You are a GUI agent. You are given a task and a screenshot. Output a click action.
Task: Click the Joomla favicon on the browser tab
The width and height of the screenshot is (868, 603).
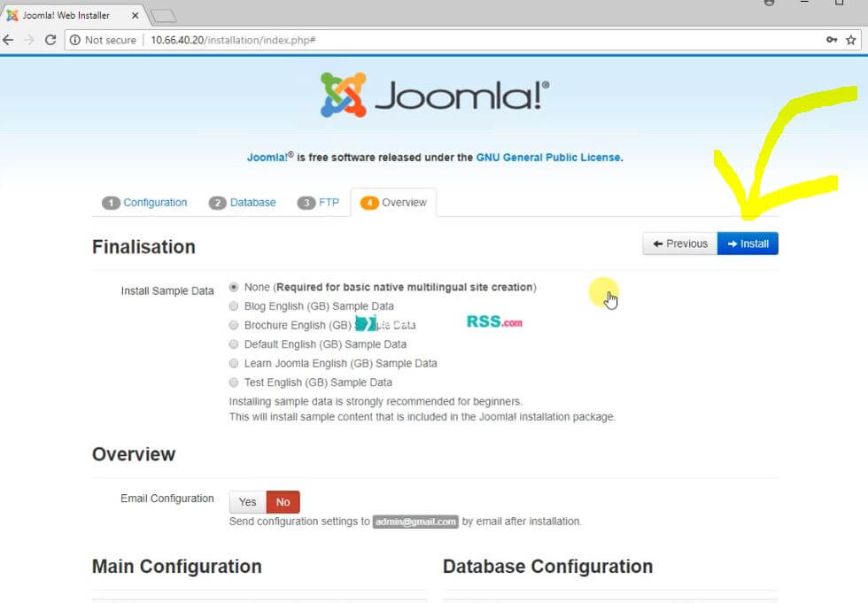tap(12, 14)
